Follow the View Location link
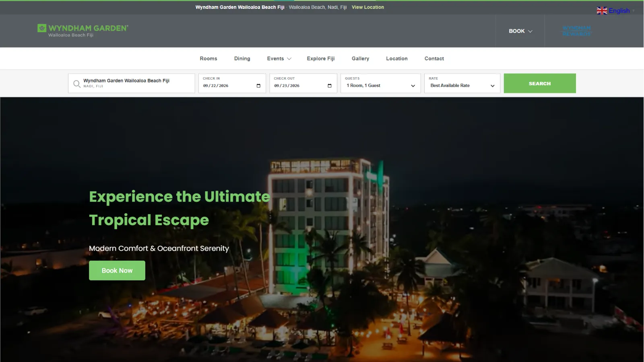The image size is (644, 362). tap(368, 7)
